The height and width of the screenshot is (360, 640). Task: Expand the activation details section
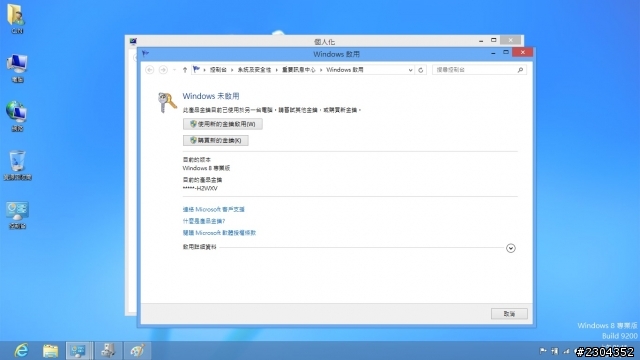pos(511,248)
